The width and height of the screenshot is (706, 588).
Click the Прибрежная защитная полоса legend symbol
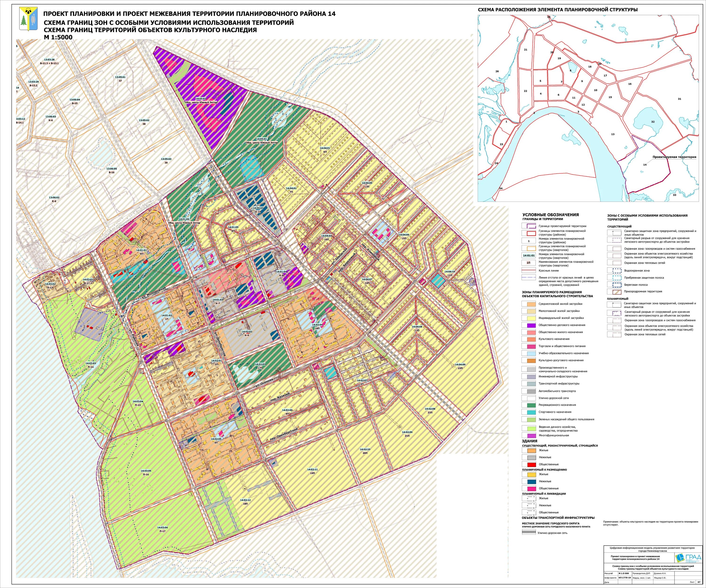pos(614,278)
